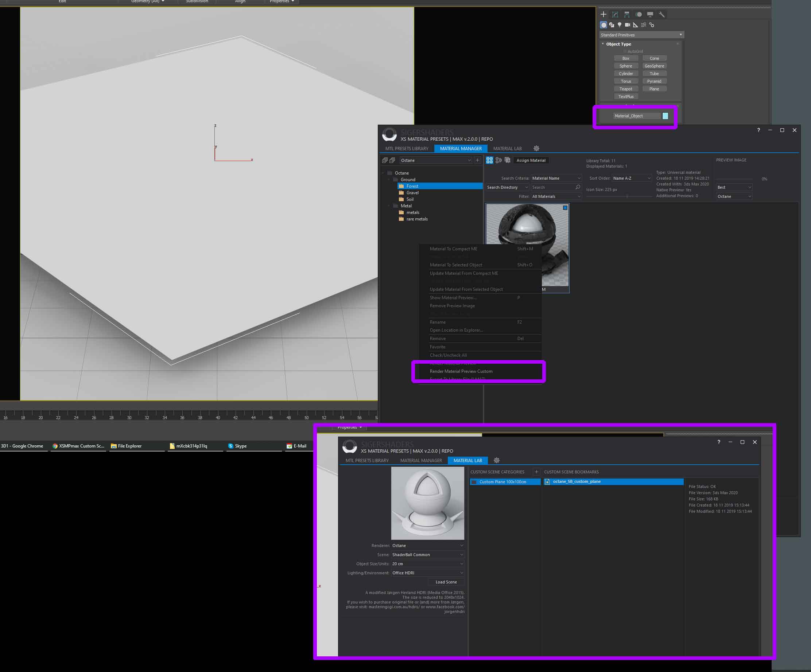
Task: Choose Render Material Preview Custom menu entry
Action: pos(461,371)
